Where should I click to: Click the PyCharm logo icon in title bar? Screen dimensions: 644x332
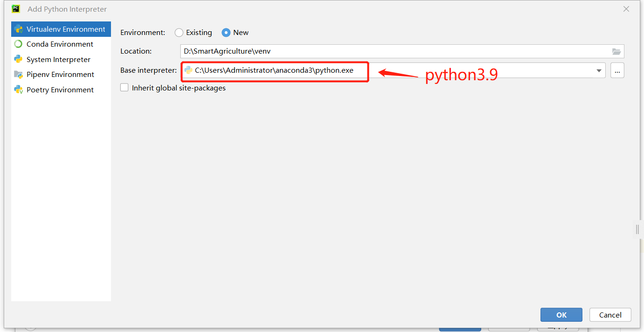pos(15,9)
